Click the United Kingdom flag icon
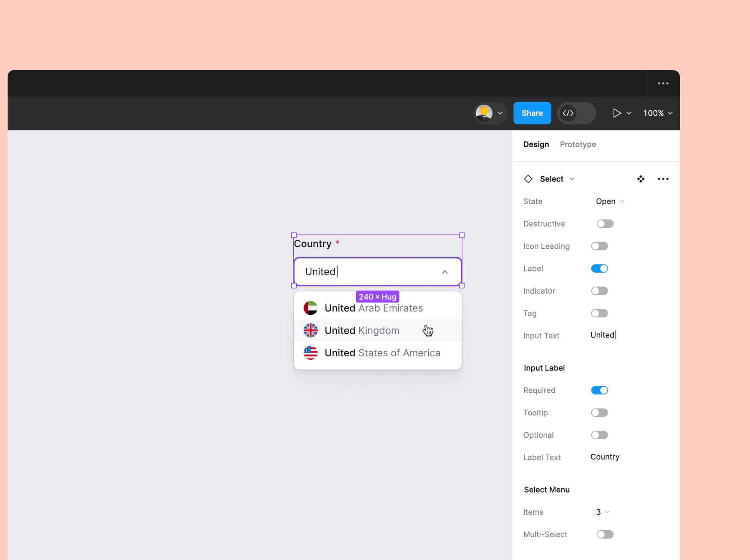The width and height of the screenshot is (750, 560). (310, 330)
